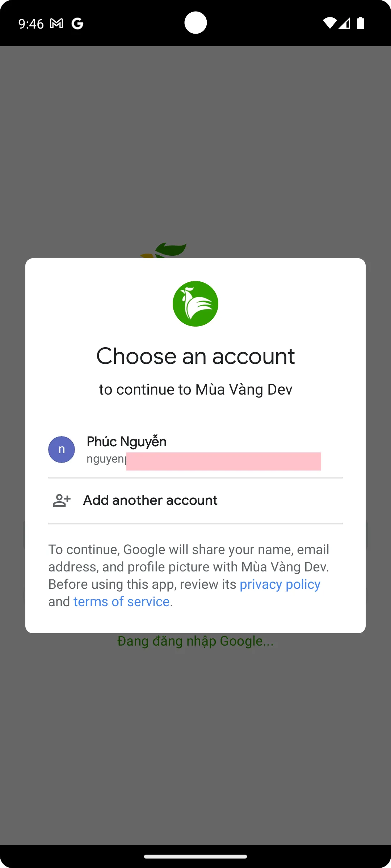
Task: Click the redacted email address field
Action: pos(223,461)
